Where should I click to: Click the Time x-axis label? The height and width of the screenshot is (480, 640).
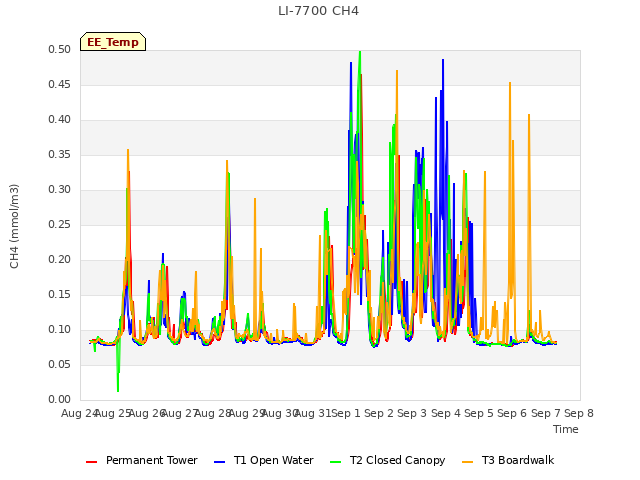tap(566, 429)
